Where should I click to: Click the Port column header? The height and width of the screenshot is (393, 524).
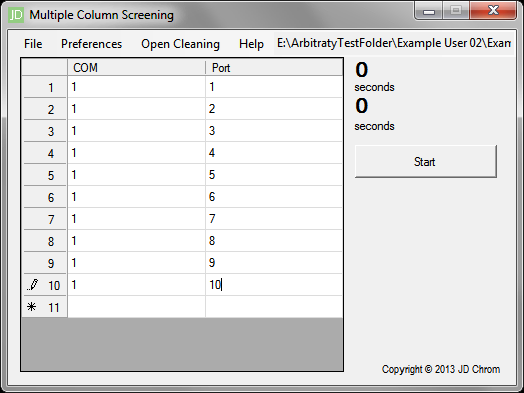[274, 68]
